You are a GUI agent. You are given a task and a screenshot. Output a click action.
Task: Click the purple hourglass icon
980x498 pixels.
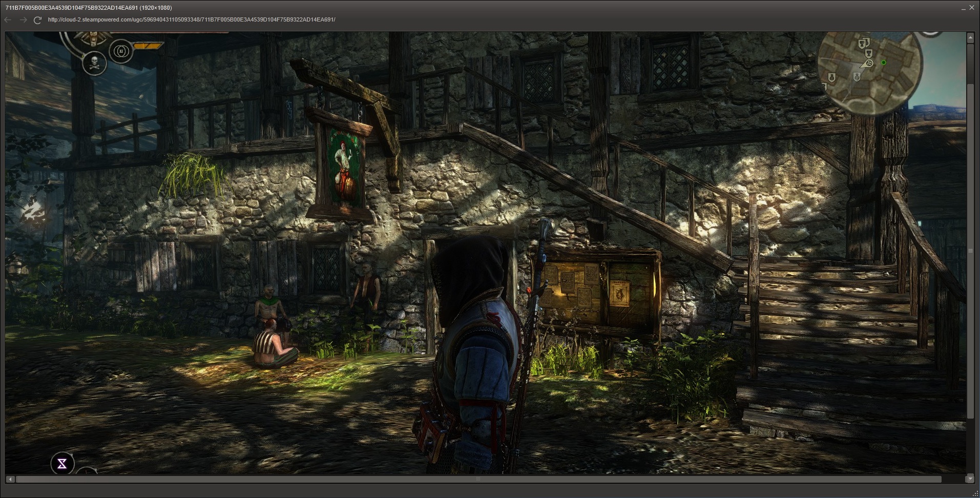(x=62, y=464)
